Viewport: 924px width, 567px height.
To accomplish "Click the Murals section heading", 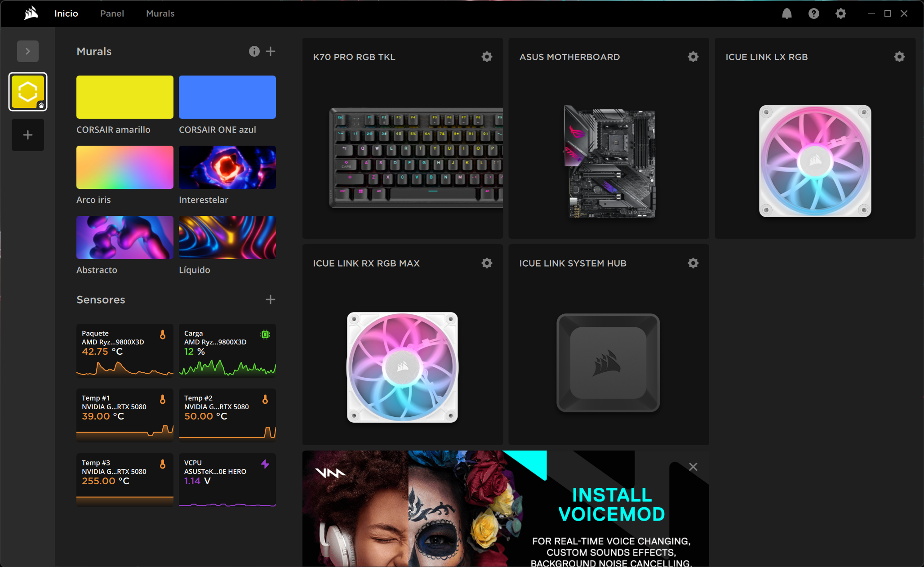I will tap(94, 51).
